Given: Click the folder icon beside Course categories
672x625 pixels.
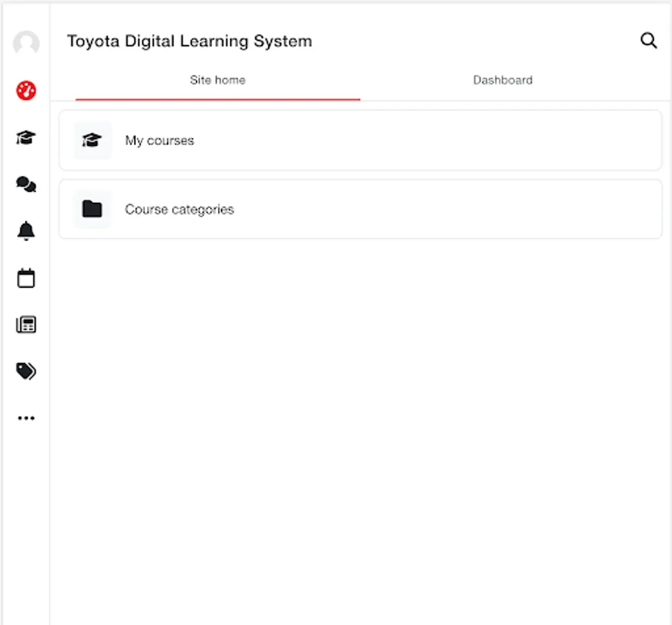Looking at the screenshot, I should (92, 209).
